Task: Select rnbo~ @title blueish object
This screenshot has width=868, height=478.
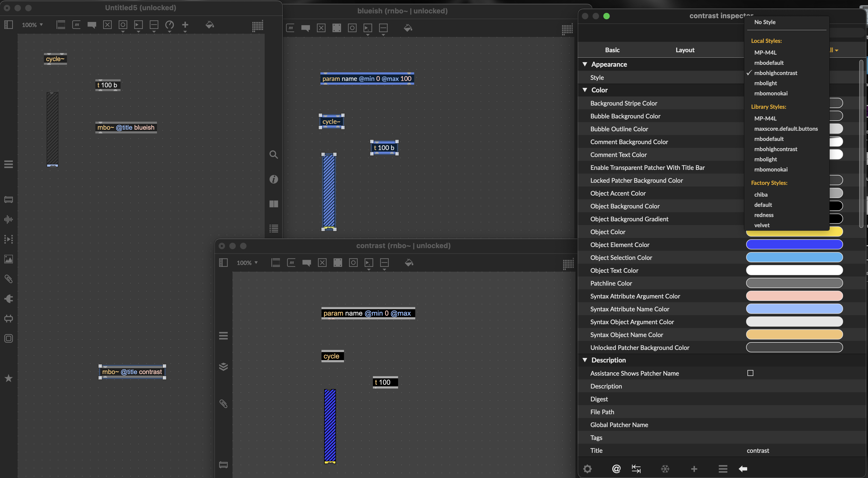Action: (x=126, y=128)
